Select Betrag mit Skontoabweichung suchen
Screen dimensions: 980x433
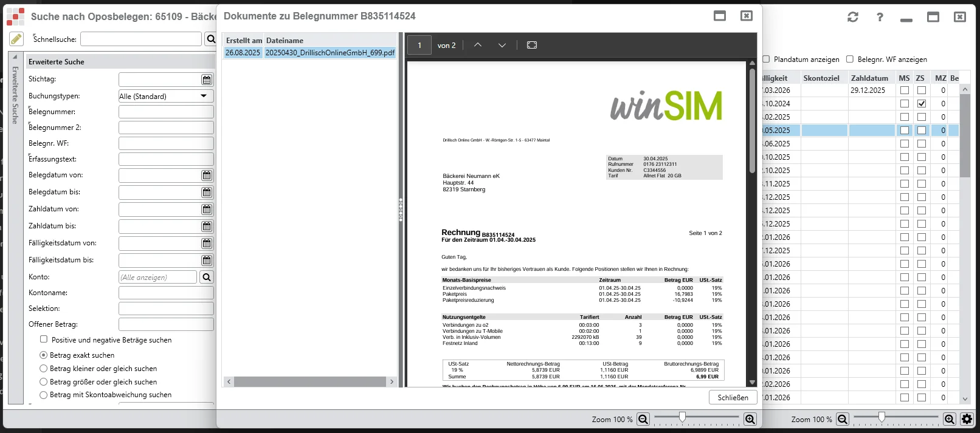(43, 395)
